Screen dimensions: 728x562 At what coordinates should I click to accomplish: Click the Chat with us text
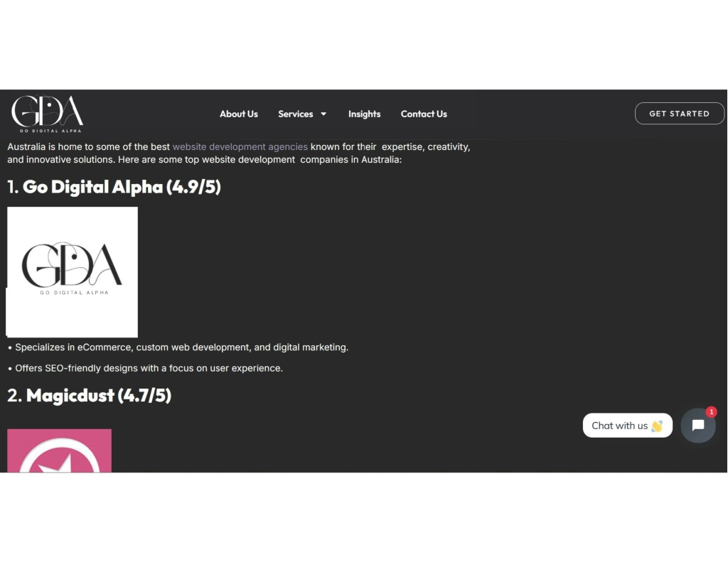(x=619, y=426)
